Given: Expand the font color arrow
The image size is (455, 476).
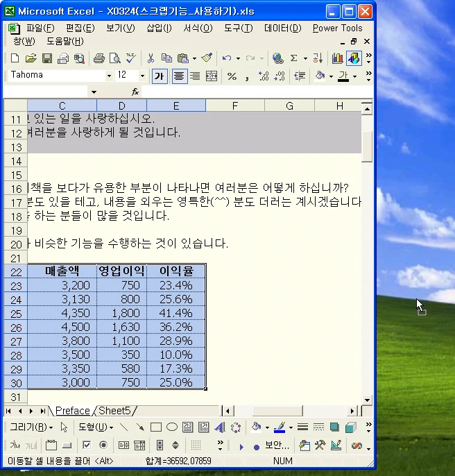Looking at the screenshot, I should [354, 76].
